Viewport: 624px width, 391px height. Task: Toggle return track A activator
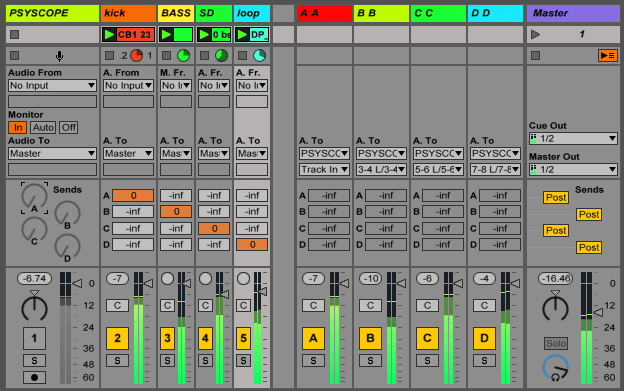tap(313, 338)
